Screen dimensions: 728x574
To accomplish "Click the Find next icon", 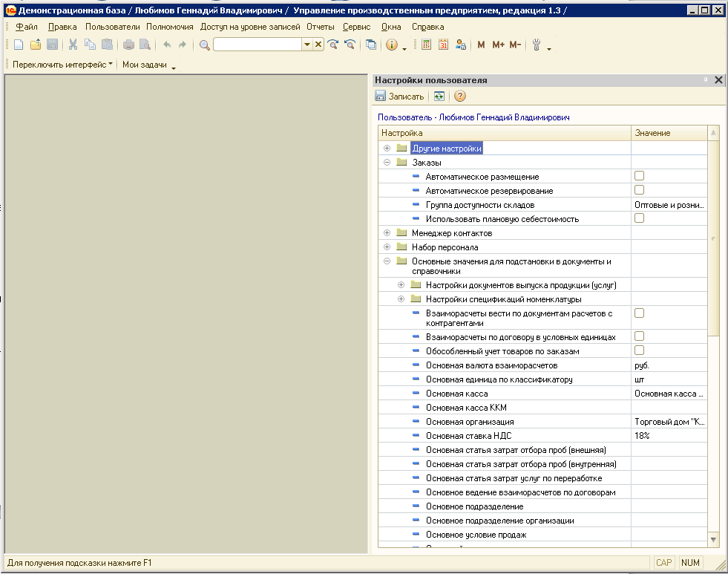I will click(333, 45).
